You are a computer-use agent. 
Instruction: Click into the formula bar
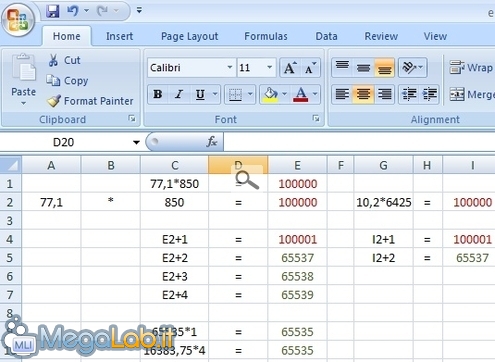359,142
